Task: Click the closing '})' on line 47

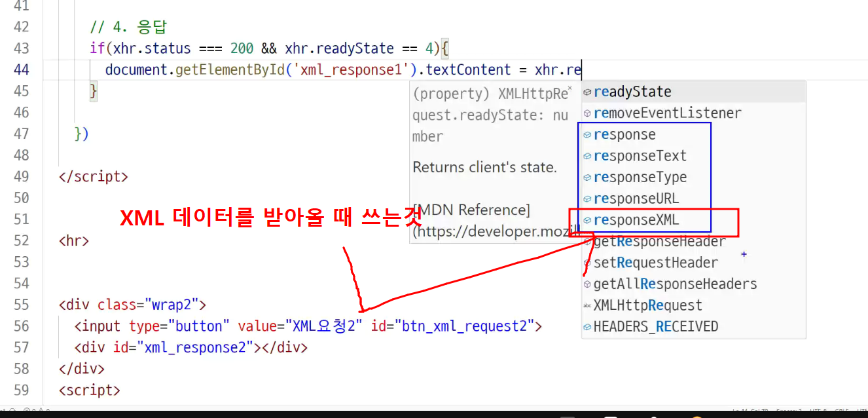Action: tap(82, 134)
